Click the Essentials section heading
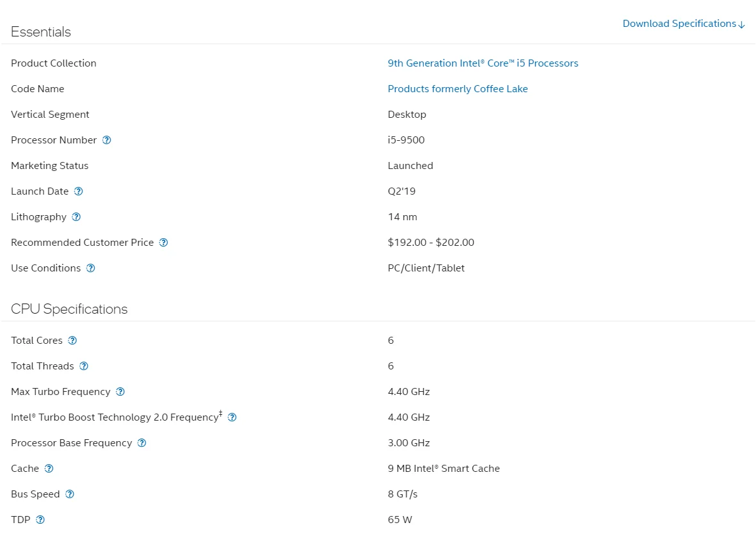Image resolution: width=756 pixels, height=541 pixels. [x=41, y=32]
